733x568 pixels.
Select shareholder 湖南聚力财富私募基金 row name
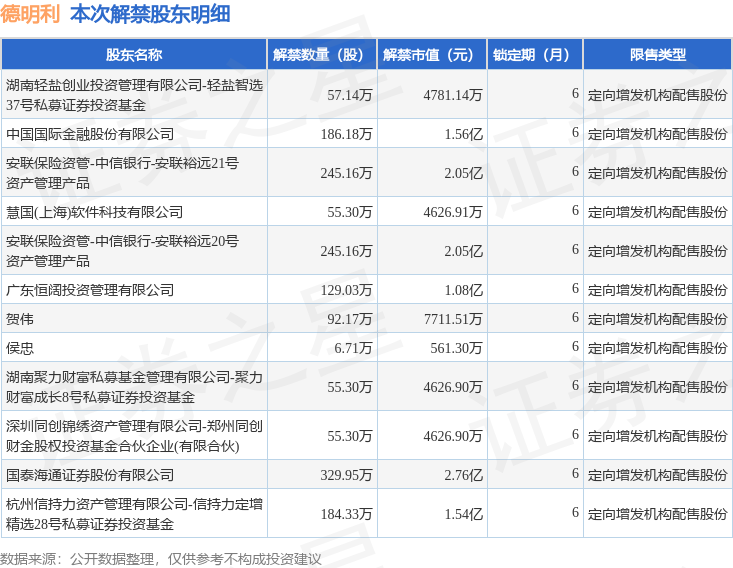(x=134, y=387)
